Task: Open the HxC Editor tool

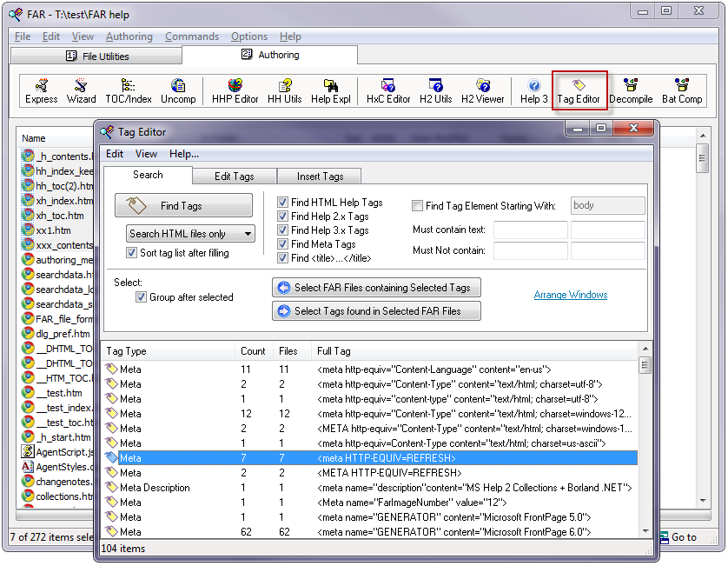Action: click(x=387, y=91)
